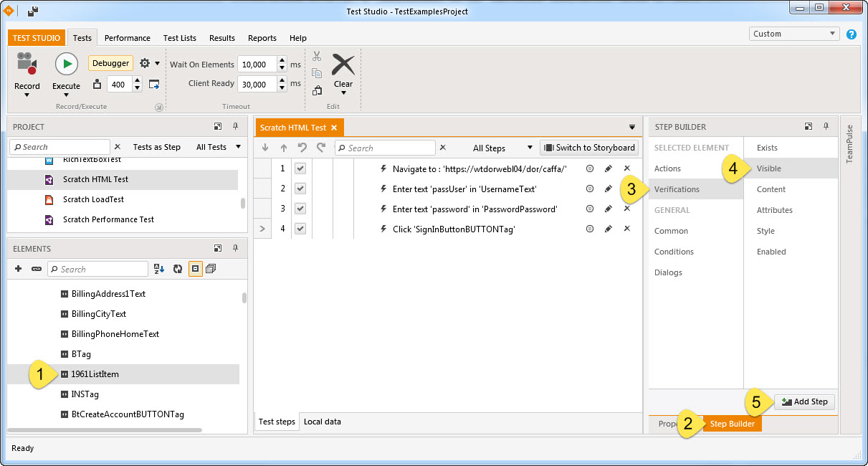Click the refresh elements icon
Viewport: 868px width, 466px height.
pos(177,269)
